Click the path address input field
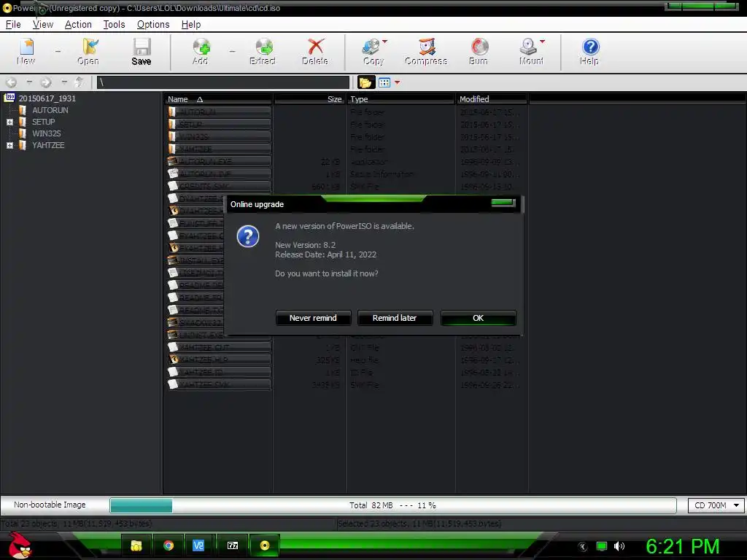Image resolution: width=747 pixels, height=560 pixels. (223, 82)
